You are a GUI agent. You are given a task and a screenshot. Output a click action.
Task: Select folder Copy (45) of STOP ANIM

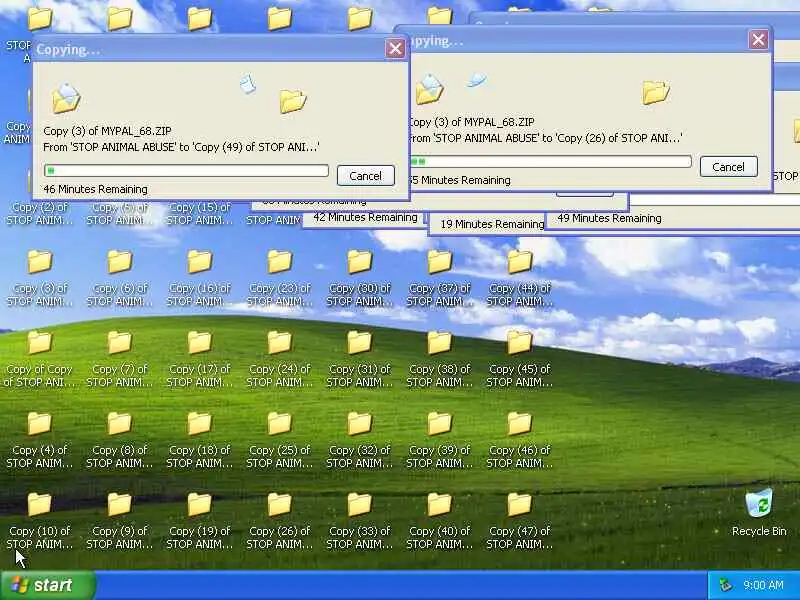point(519,359)
